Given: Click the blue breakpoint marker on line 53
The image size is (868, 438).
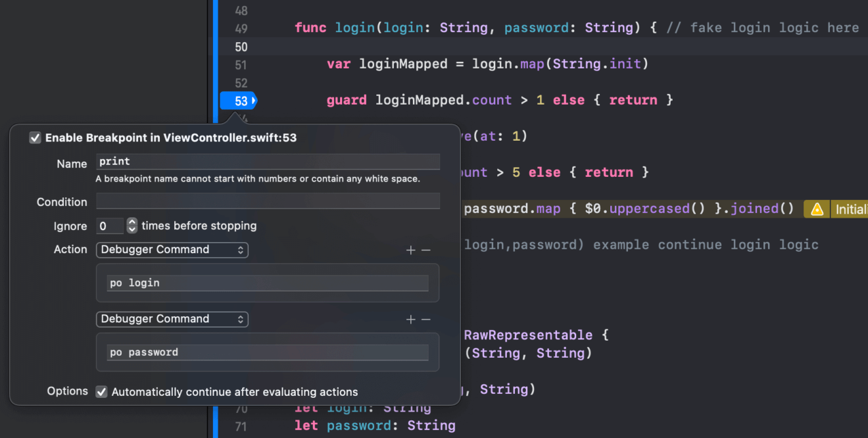Looking at the screenshot, I should (238, 101).
